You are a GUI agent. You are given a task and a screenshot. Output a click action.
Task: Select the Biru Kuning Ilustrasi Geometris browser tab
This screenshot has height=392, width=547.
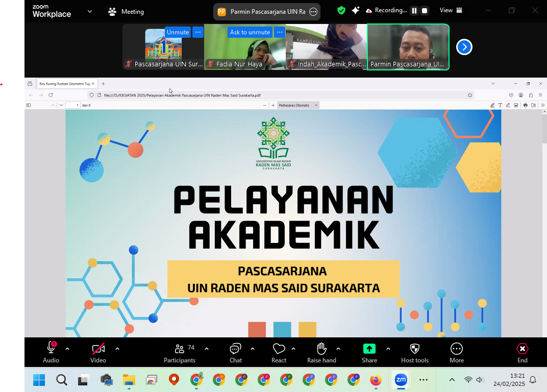pos(64,84)
